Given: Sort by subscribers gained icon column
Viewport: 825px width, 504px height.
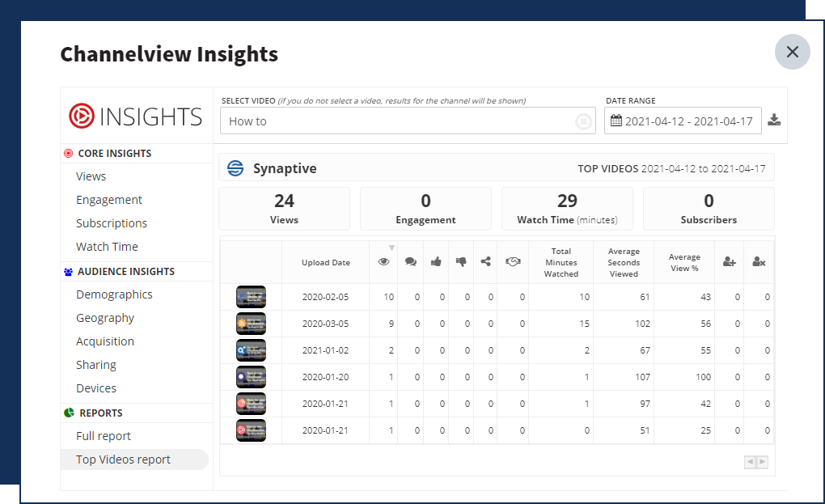Looking at the screenshot, I should pyautogui.click(x=730, y=261).
